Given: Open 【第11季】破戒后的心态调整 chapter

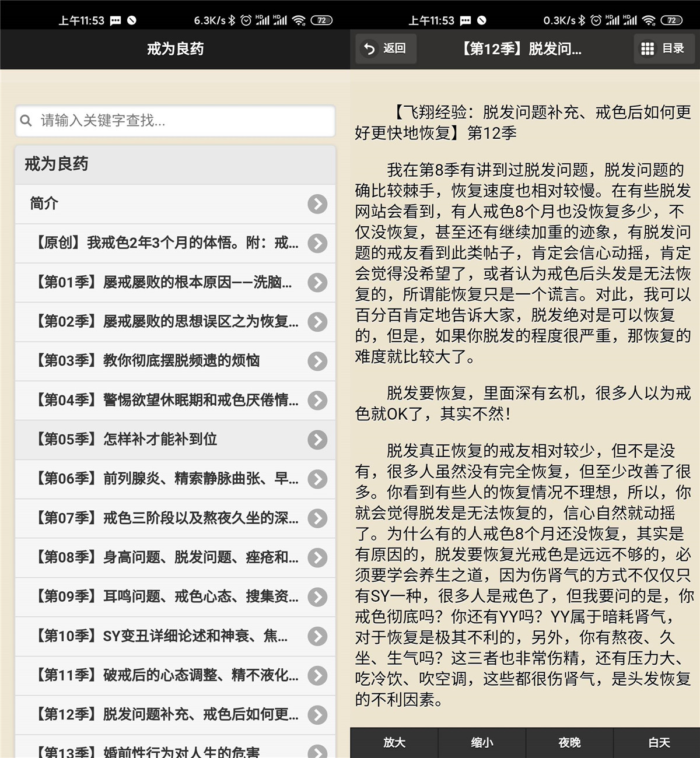Looking at the screenshot, I should pyautogui.click(x=166, y=675).
